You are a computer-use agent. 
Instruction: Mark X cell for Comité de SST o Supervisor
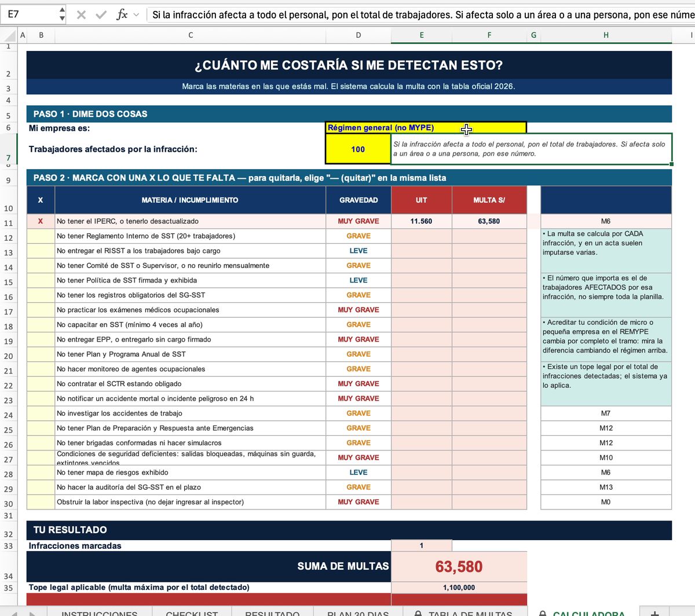coord(41,266)
